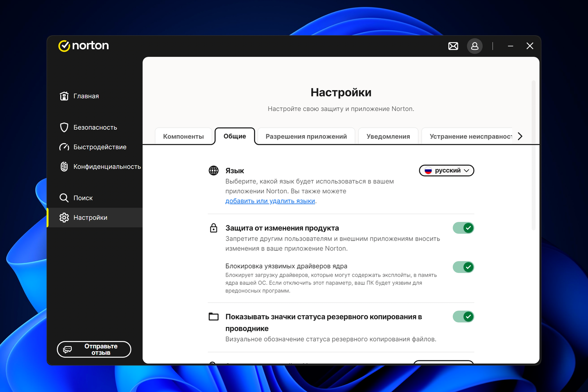Click the Быстродействие speedometer icon

pos(64,147)
